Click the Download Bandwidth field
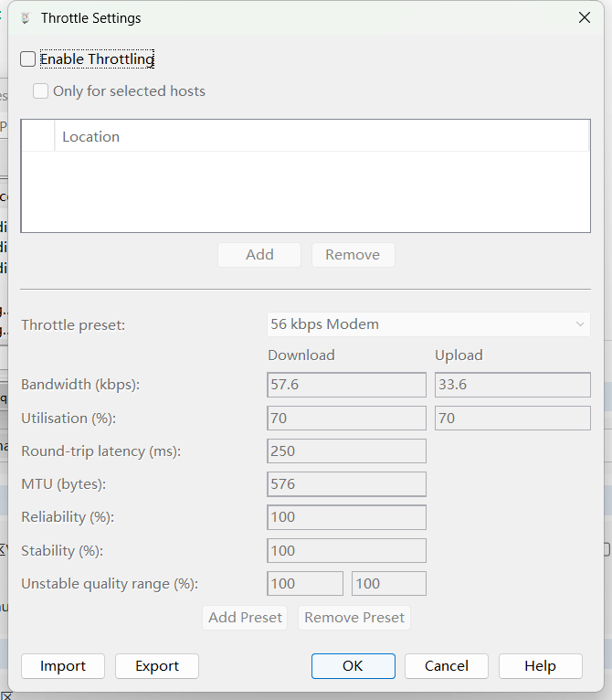Viewport: 612px width, 700px height. point(346,385)
